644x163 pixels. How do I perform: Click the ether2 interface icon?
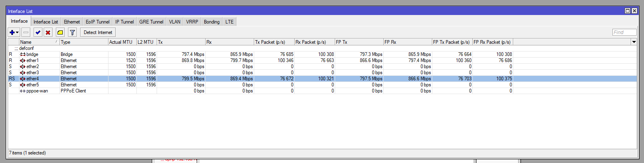(x=23, y=66)
